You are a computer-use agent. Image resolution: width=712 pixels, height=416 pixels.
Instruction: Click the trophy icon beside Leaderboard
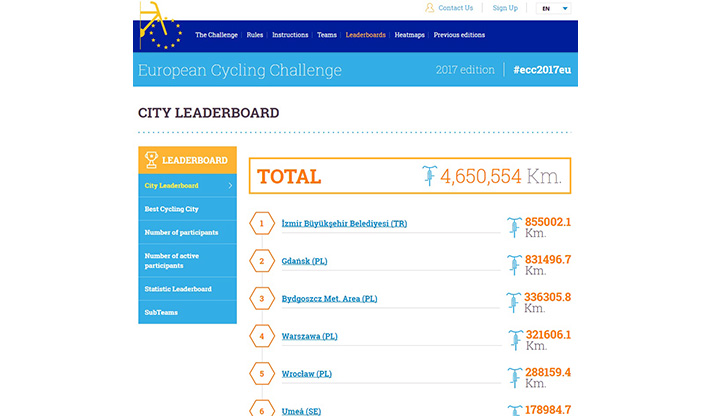[151, 159]
